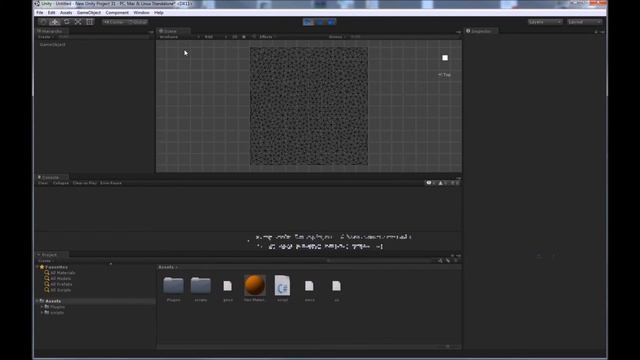This screenshot has width=640, height=360.
Task: Click the Assets breadcrumb in Project
Action: (166, 267)
